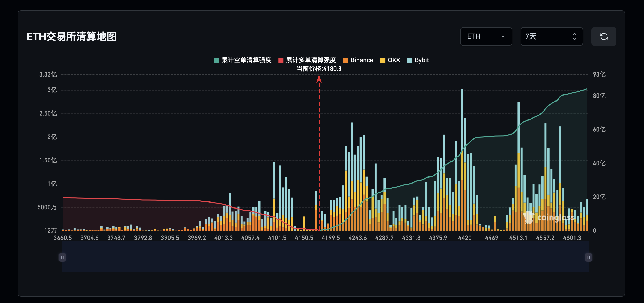Toggle OKX legend series
Image resolution: width=644 pixels, height=303 pixels.
coord(390,60)
